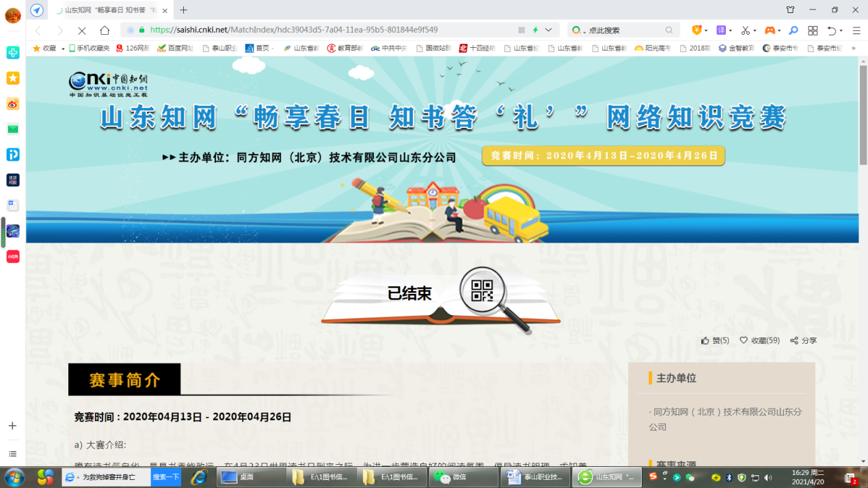This screenshot has height=488, width=868.
Task: Click the shirt skin icon in title bar
Action: [x=790, y=10]
